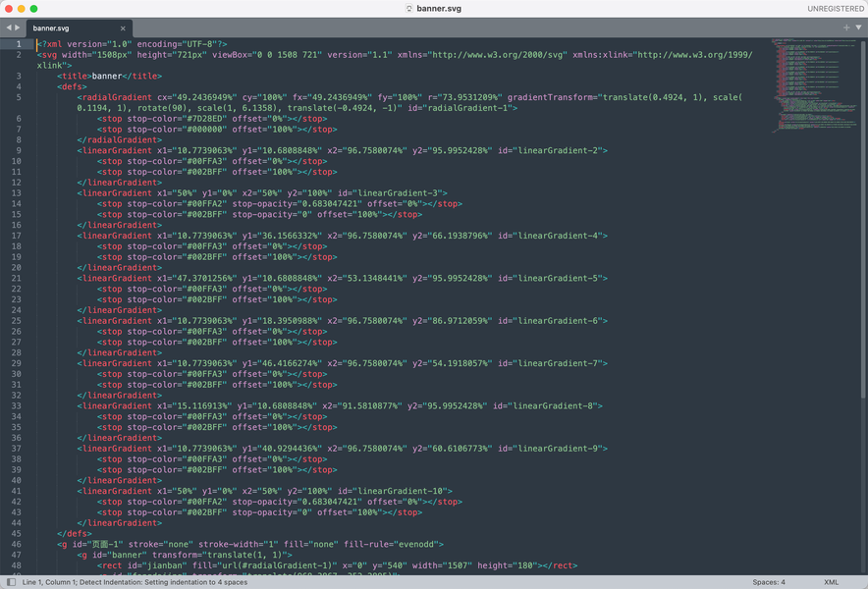Click line number 25 in gutter

pyautogui.click(x=16, y=321)
